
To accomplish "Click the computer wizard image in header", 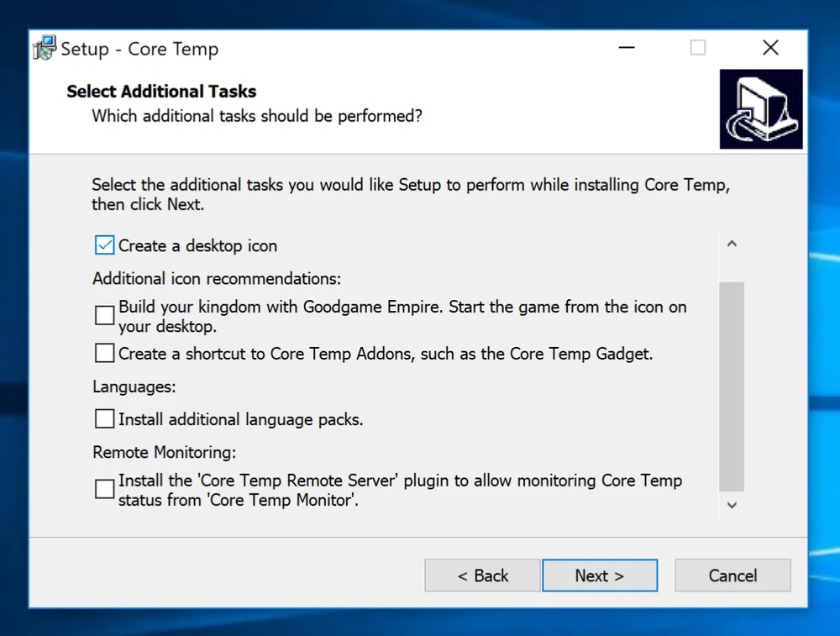I will 761,109.
